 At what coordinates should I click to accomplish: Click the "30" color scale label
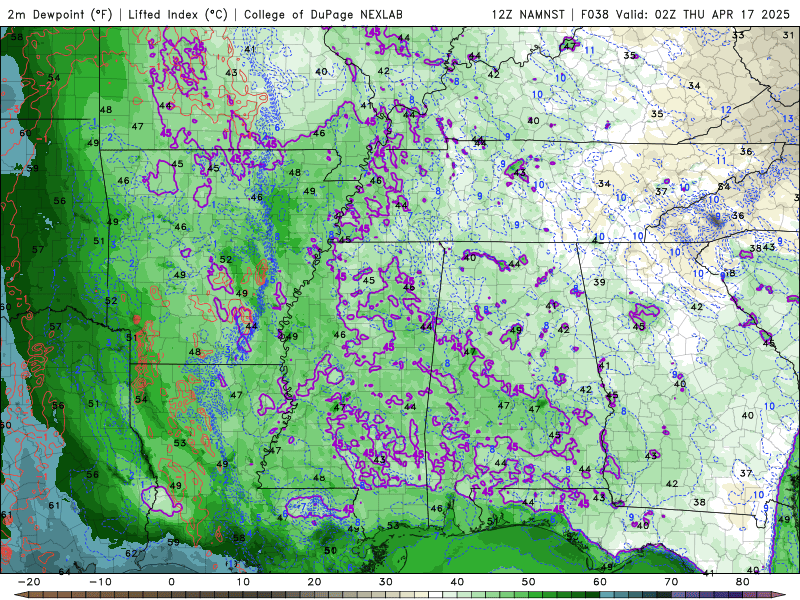(x=386, y=582)
